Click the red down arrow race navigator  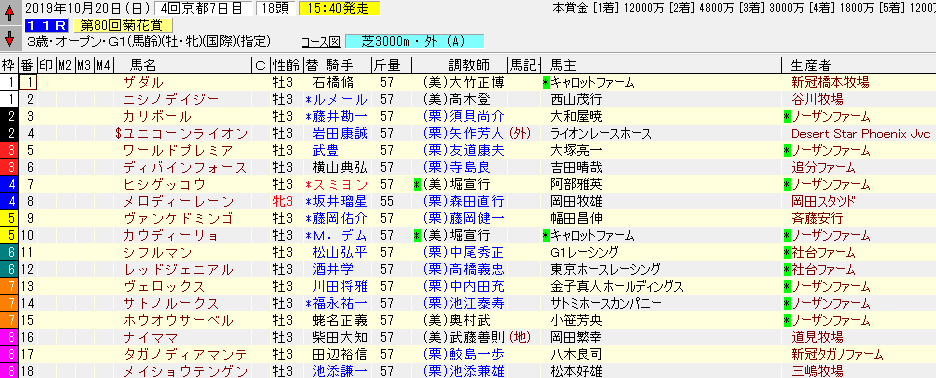[9, 39]
